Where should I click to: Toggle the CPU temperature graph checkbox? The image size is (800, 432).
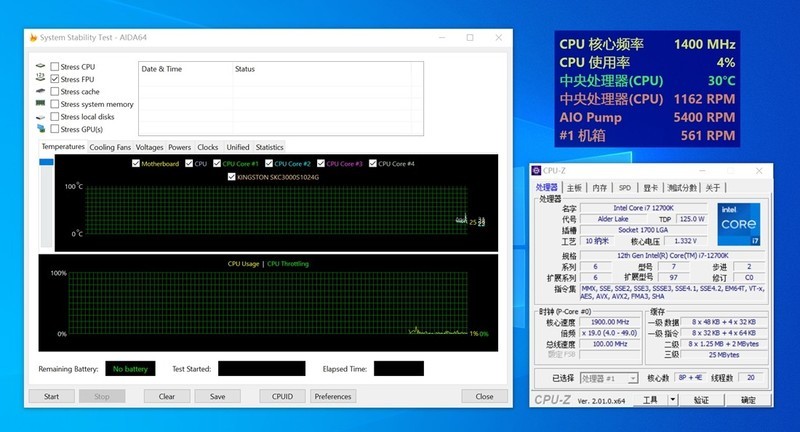[x=189, y=163]
